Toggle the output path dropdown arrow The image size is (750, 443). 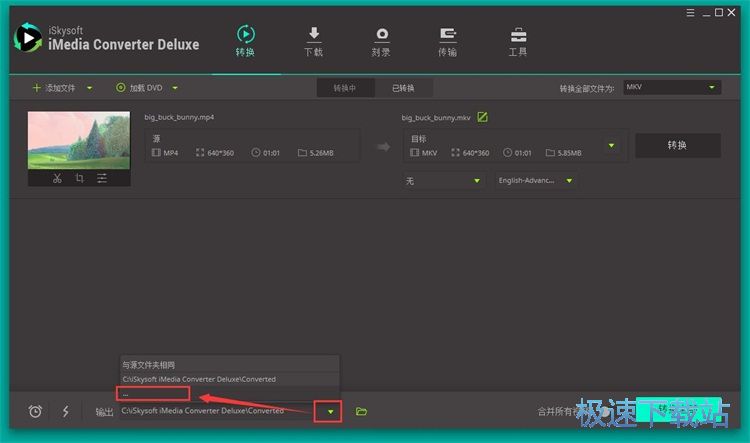[x=330, y=411]
